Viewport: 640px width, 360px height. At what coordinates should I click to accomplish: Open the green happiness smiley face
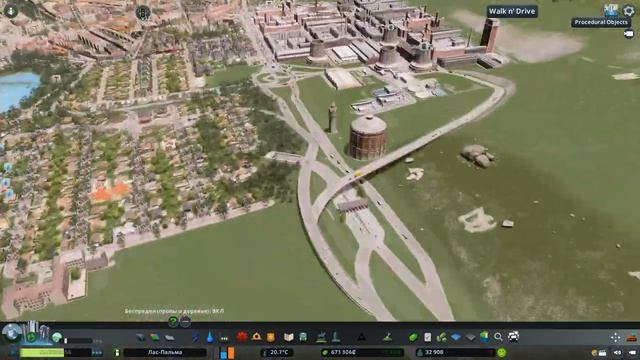point(502,352)
